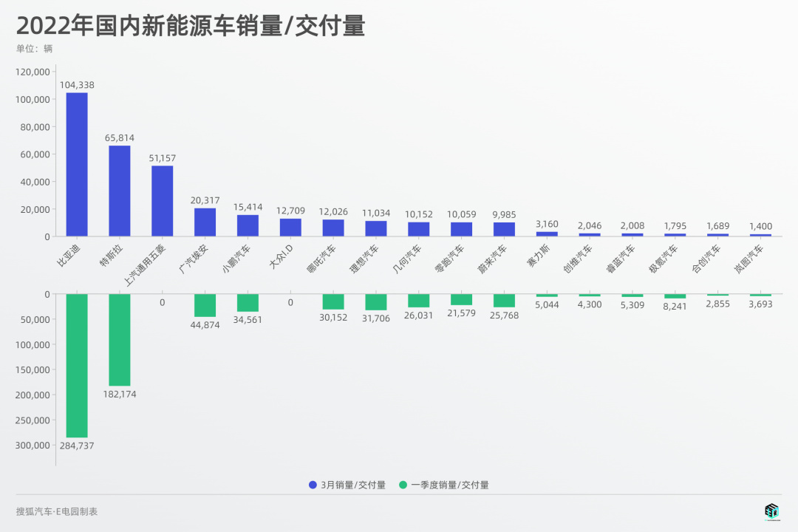
Task: Select the blue 几何汽车 bar labeled 10,152
Action: tap(419, 229)
